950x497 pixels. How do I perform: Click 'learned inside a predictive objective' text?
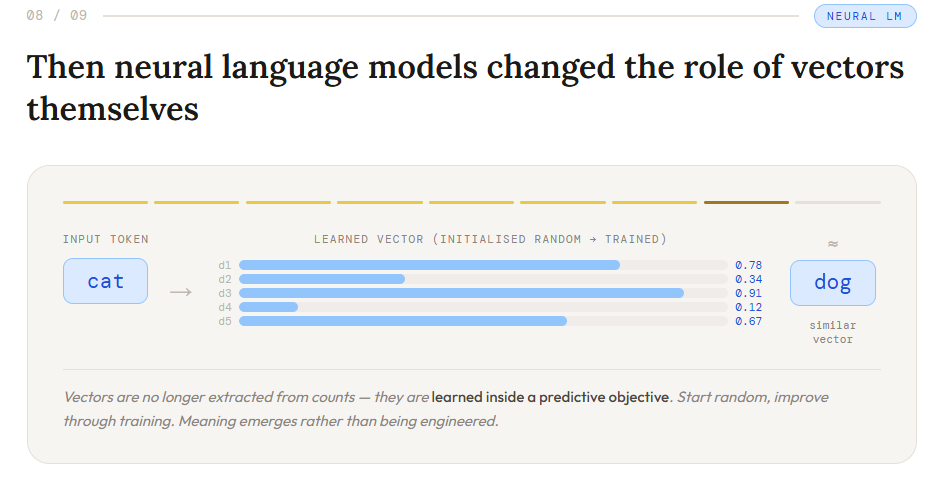tap(550, 397)
